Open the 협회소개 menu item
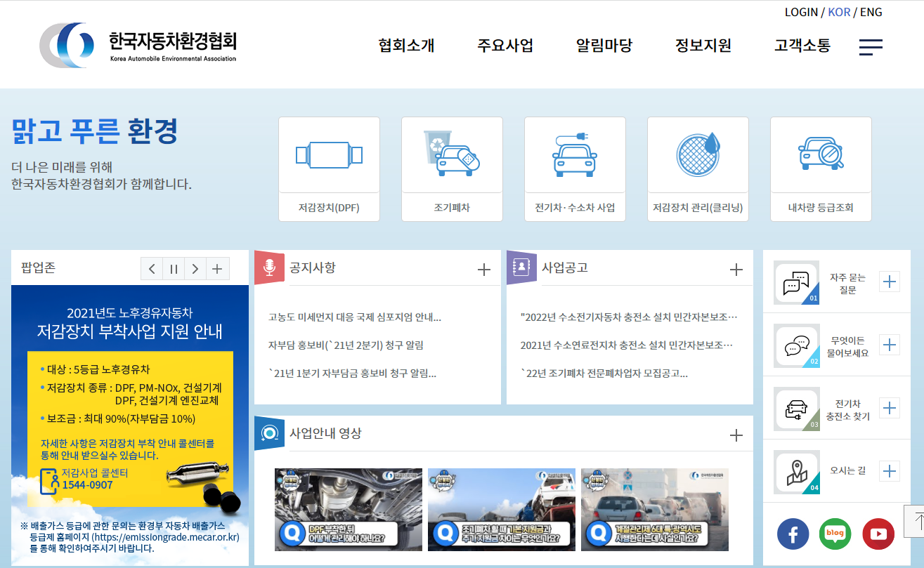 click(406, 46)
